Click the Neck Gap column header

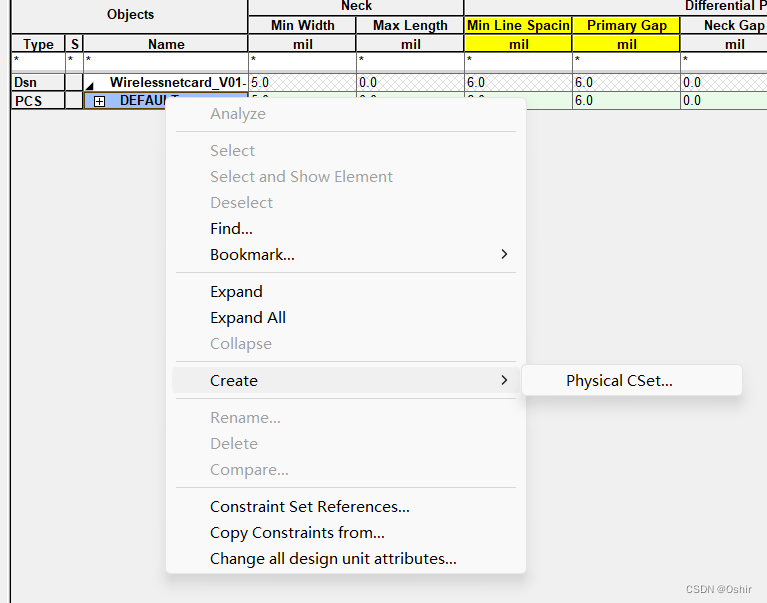(734, 26)
